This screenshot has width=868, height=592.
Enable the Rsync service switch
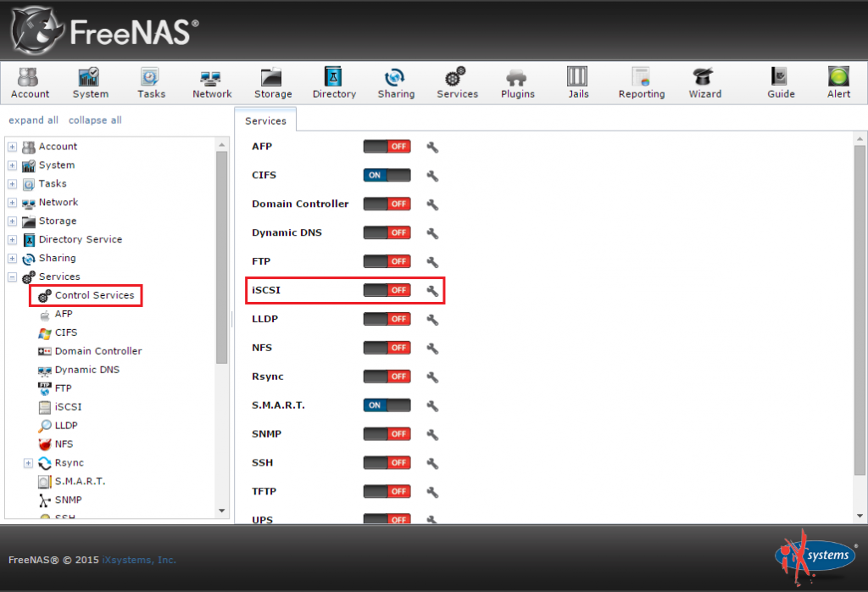387,377
